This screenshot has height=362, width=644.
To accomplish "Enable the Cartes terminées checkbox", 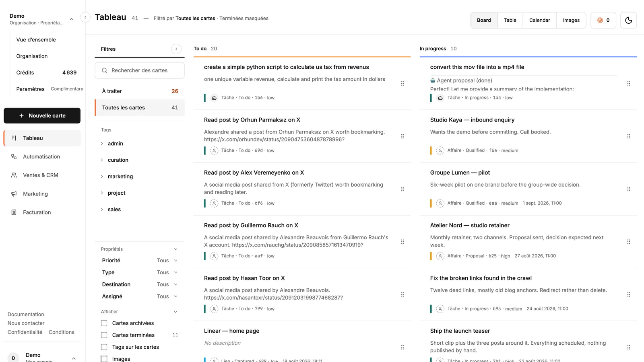I will tap(104, 335).
